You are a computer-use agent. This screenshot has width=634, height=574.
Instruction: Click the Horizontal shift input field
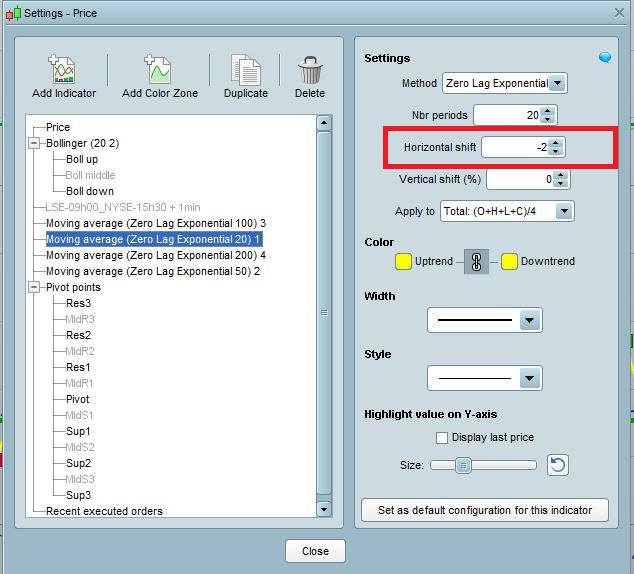coord(516,147)
